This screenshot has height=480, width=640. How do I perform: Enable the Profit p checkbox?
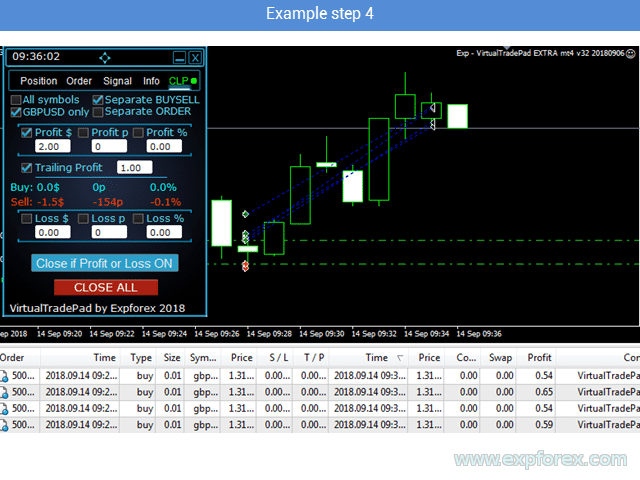[x=83, y=133]
